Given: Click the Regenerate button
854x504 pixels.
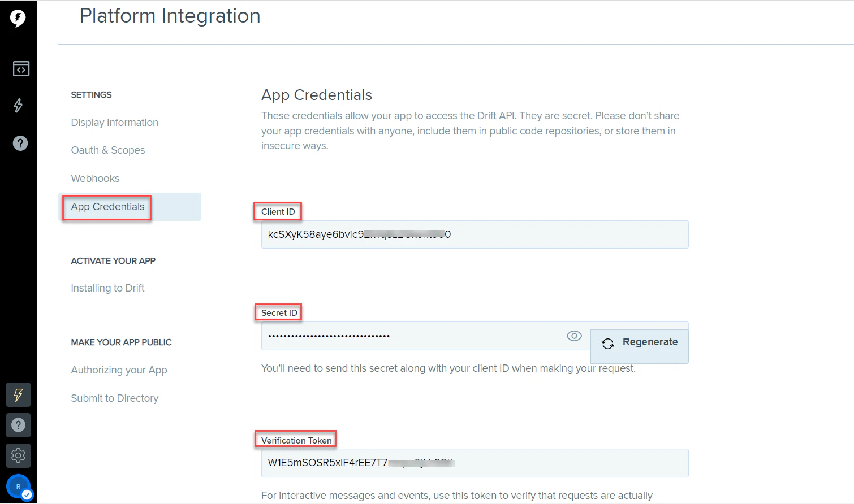Looking at the screenshot, I should pyautogui.click(x=639, y=342).
